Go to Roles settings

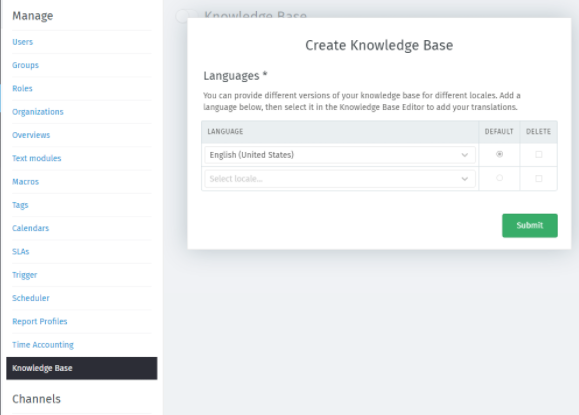[x=22, y=89]
